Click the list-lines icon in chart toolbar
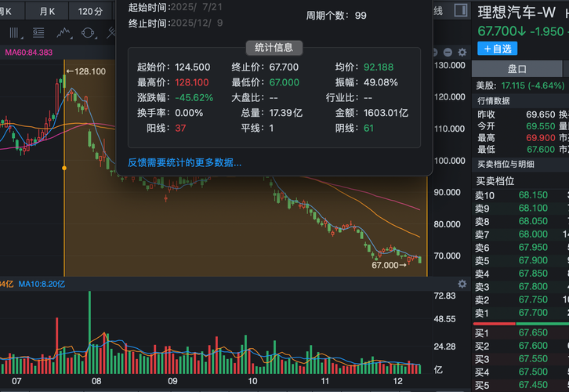Viewport: 569px width, 392px height. coord(38,32)
